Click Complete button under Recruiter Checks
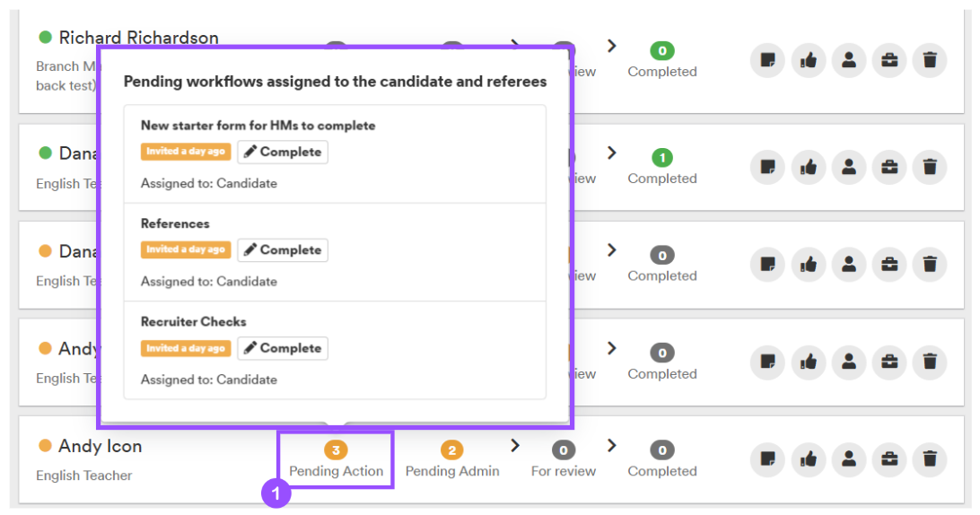The height and width of the screenshot is (515, 980). [283, 348]
